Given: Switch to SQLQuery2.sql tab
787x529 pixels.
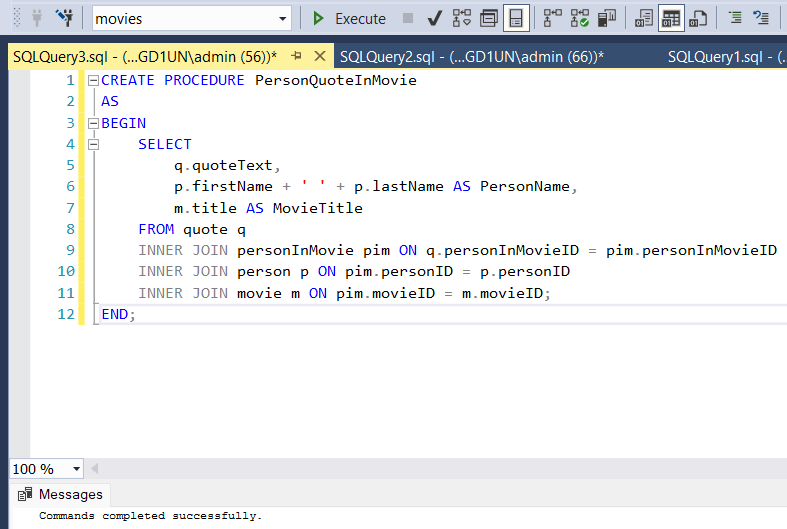Looking at the screenshot, I should tap(472, 57).
